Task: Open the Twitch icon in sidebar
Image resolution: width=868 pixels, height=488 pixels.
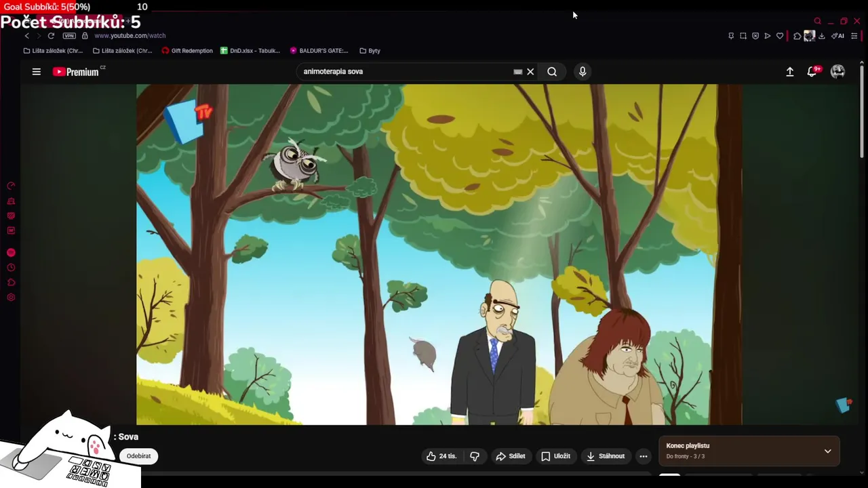Action: (x=11, y=216)
